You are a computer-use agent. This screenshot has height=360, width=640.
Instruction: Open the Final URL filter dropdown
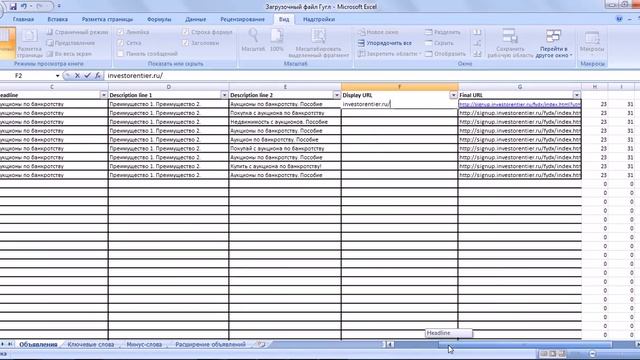[x=576, y=95]
